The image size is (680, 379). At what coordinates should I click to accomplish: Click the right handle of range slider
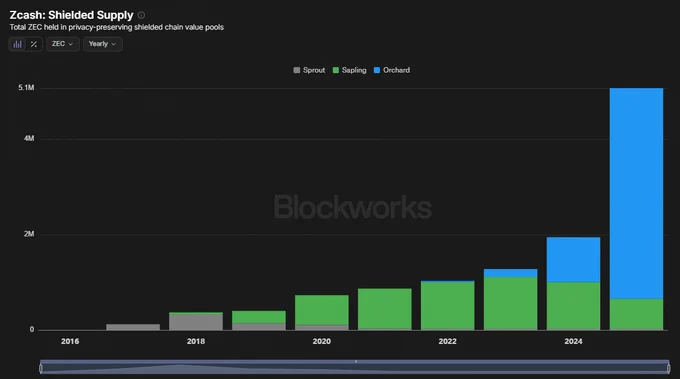click(x=668, y=368)
